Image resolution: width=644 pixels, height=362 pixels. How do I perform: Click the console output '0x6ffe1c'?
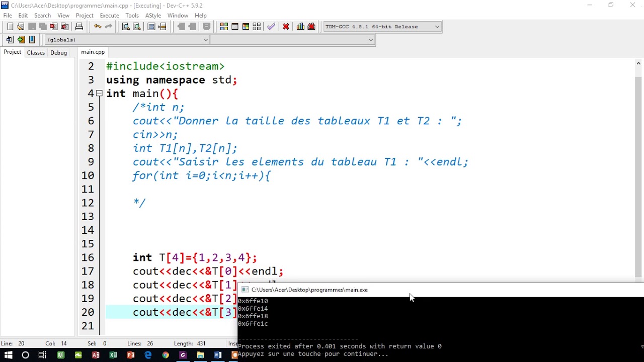pos(253,324)
